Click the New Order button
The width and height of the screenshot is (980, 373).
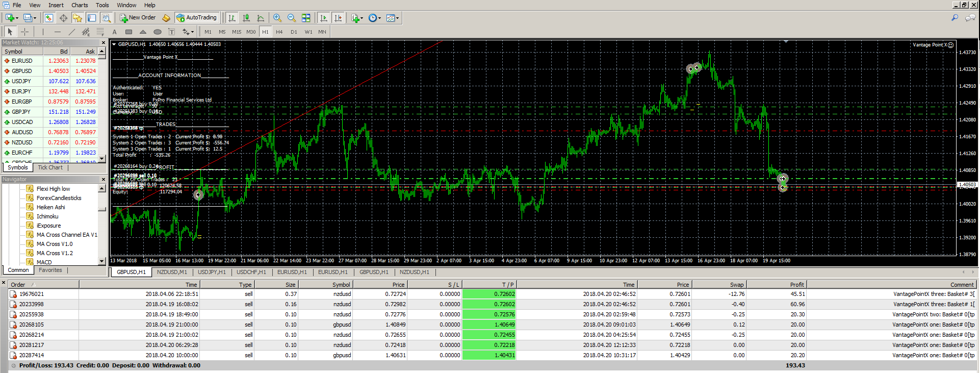(138, 17)
